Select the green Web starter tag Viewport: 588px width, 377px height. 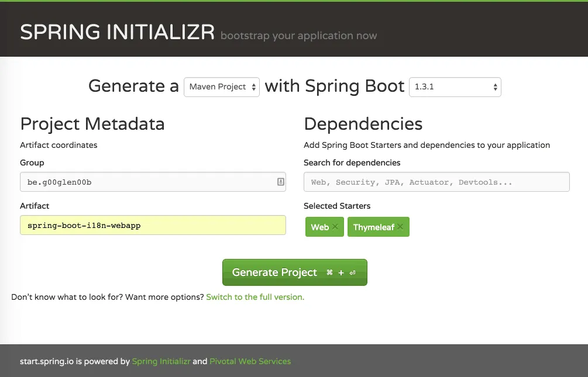[321, 227]
